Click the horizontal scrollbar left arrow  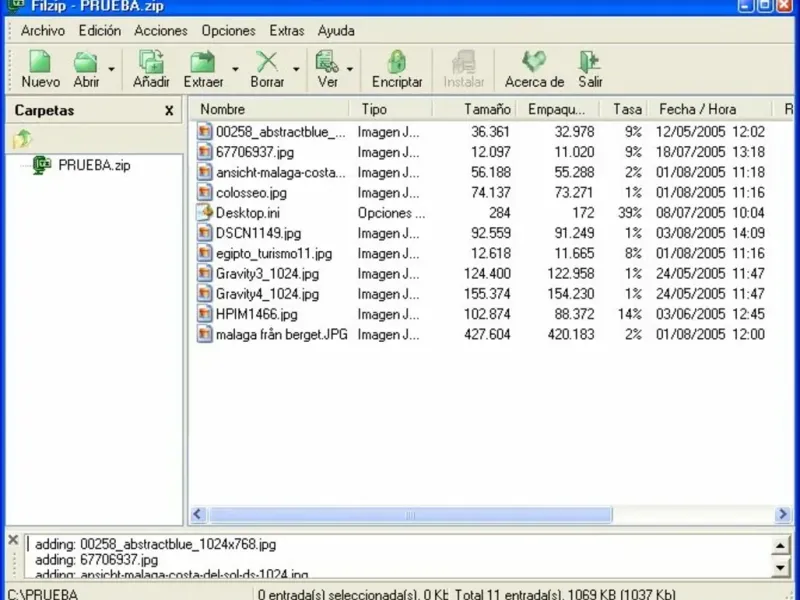(x=198, y=514)
